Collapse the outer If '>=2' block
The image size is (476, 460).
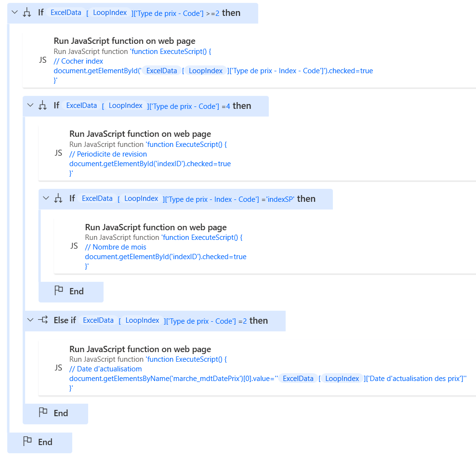click(14, 13)
